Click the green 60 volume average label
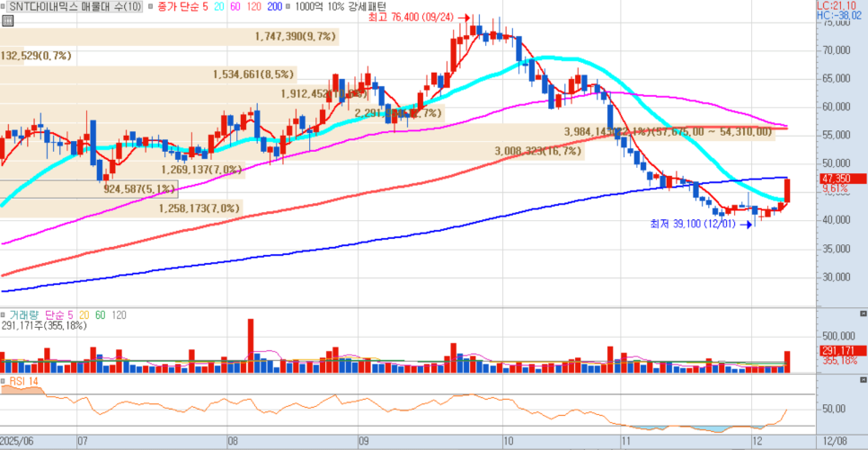 click(101, 315)
